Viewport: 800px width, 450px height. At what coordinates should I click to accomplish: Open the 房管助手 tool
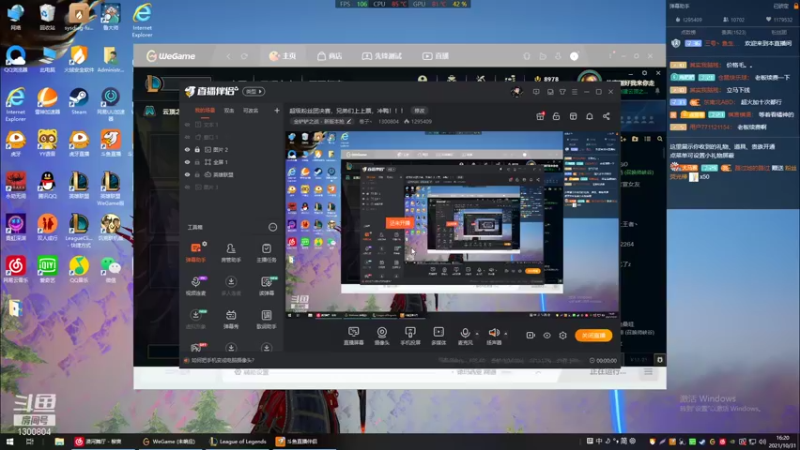[x=231, y=252]
